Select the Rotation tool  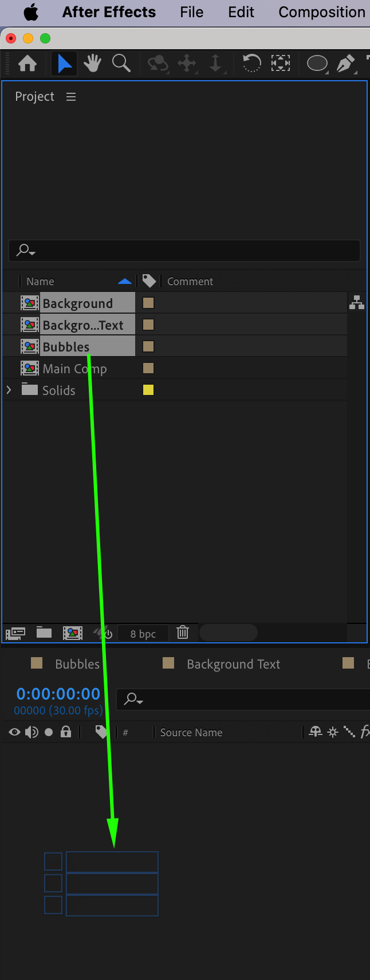tap(251, 63)
